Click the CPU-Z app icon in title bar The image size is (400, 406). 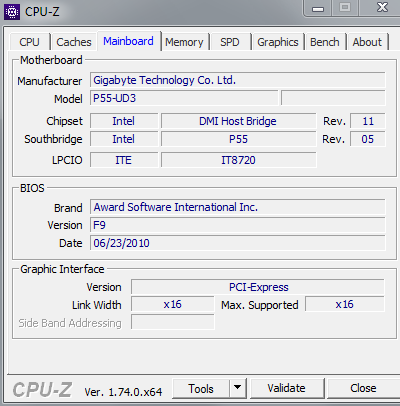pyautogui.click(x=12, y=12)
